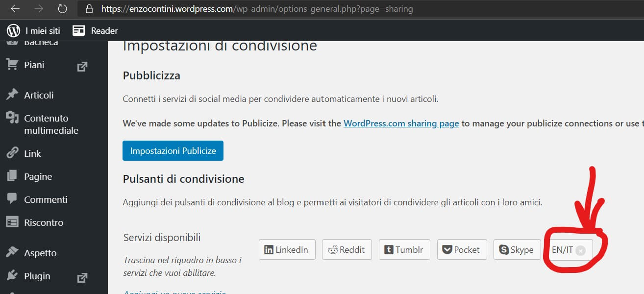The height and width of the screenshot is (294, 644).
Task: Click the WordPress logo icon
Action: point(13,30)
